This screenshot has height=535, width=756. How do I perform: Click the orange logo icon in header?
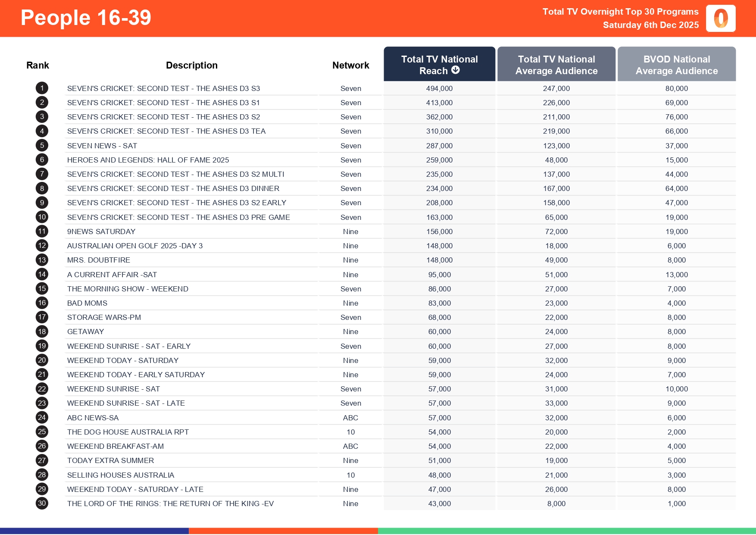click(720, 19)
